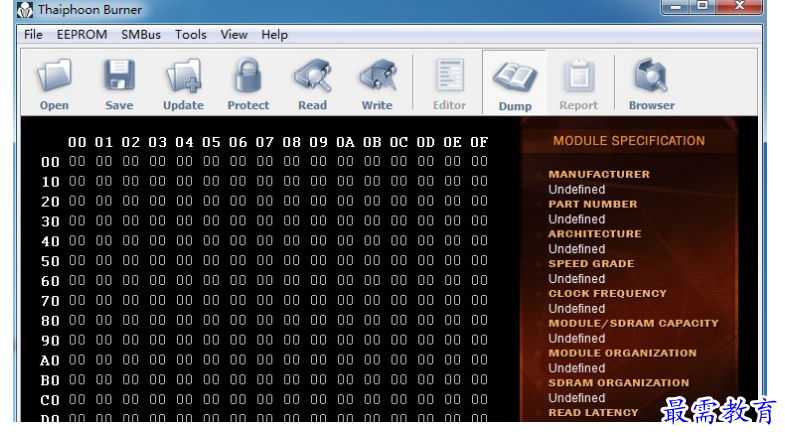Click the Update folder icon
This screenshot has width=785, height=443.
tap(183, 76)
